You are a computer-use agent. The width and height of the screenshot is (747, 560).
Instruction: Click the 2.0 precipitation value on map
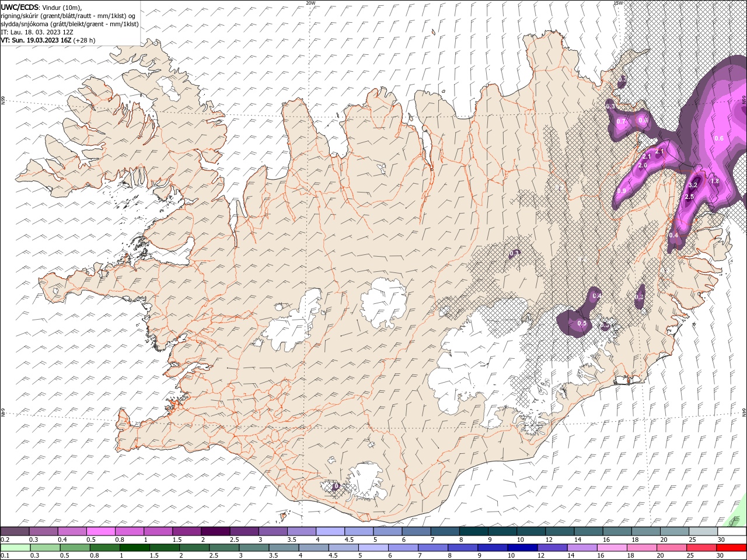pos(643,166)
